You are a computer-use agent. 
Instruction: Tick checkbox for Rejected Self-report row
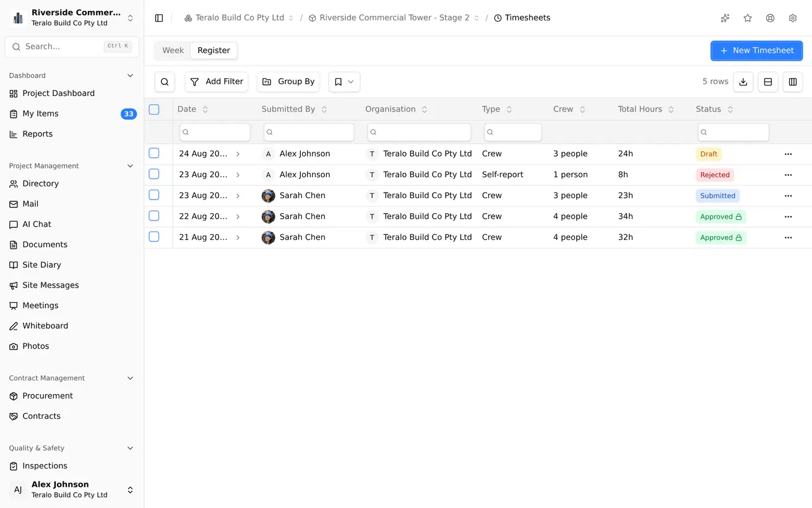coord(154,174)
